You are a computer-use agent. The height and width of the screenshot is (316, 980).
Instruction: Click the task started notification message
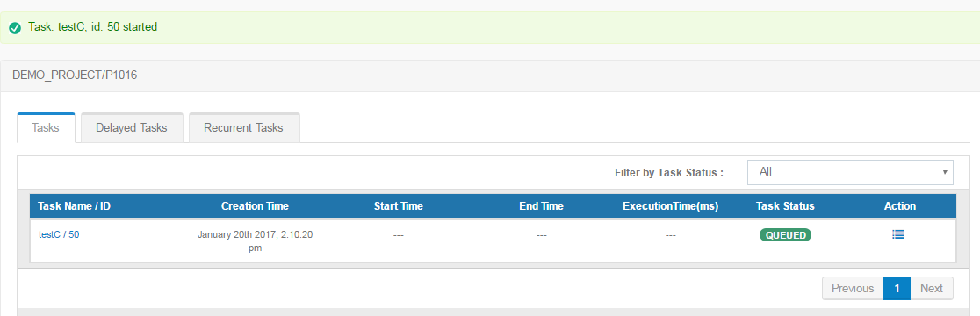coord(92,27)
